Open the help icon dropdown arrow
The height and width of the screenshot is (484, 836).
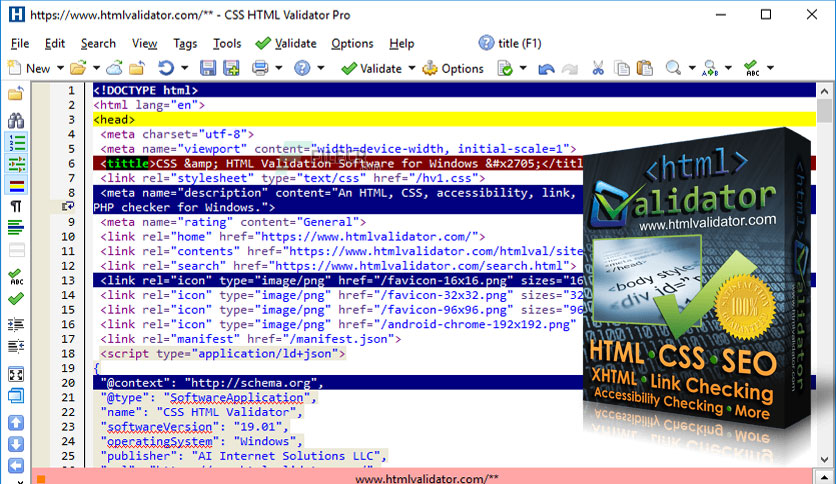click(x=320, y=68)
